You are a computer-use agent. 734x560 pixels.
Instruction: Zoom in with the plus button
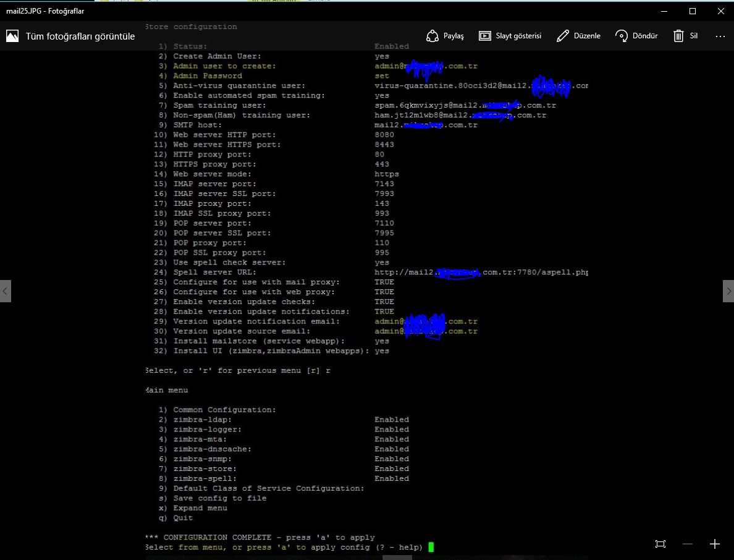pos(714,544)
